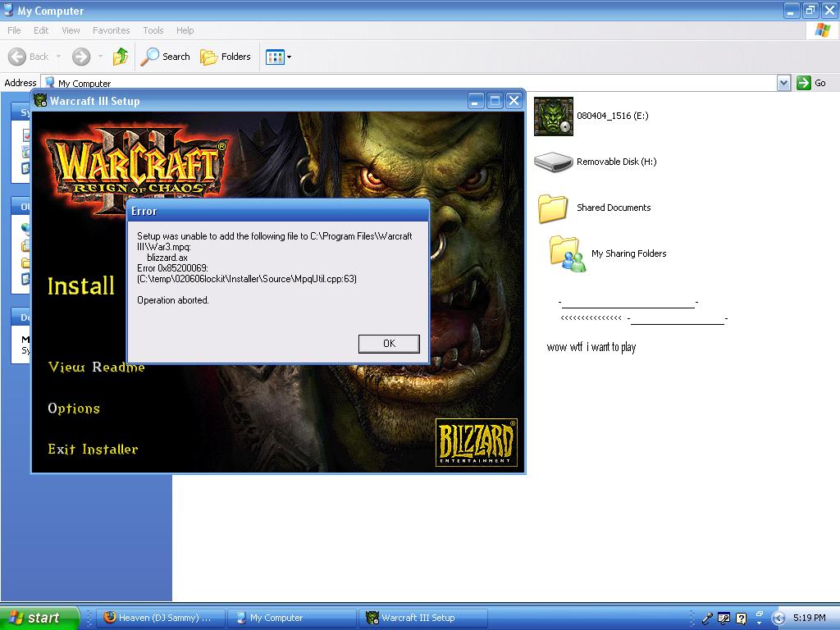Minimize the Warcraft III Setup window

[475, 101]
